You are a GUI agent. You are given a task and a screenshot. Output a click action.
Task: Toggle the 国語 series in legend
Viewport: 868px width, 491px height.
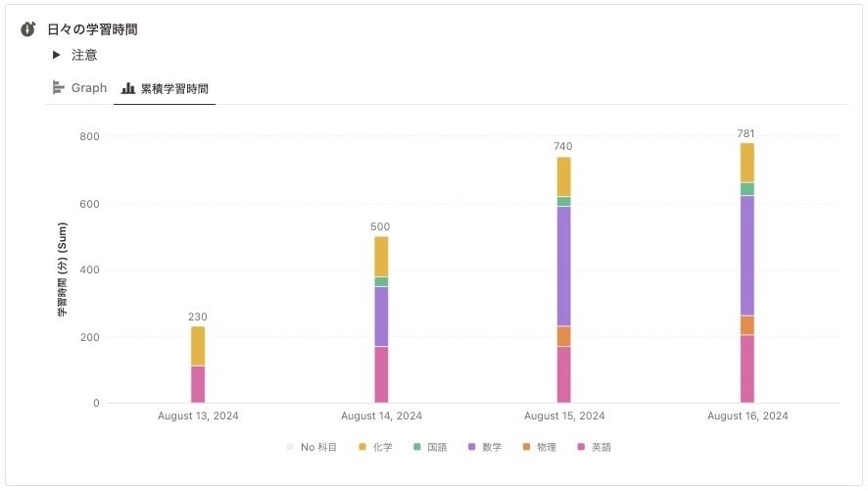(x=430, y=447)
